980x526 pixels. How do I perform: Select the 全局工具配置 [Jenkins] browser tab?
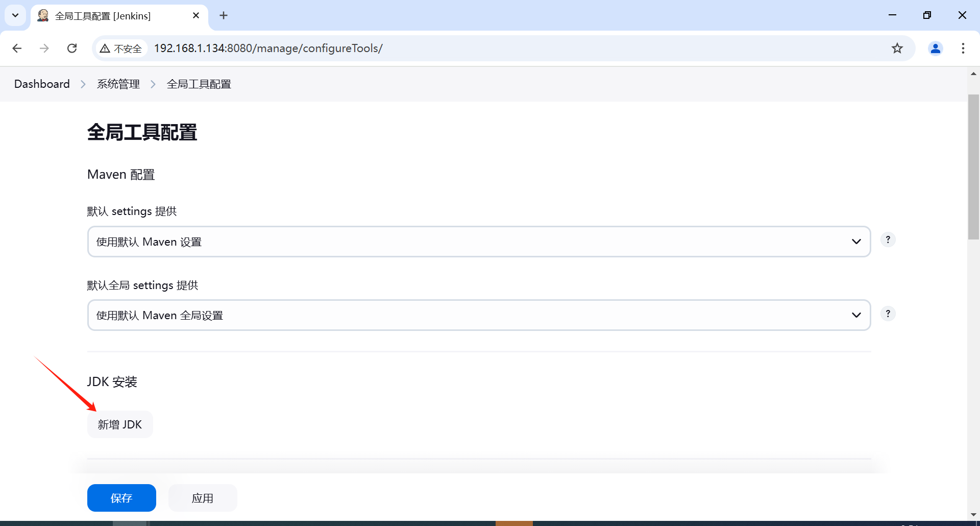[x=119, y=16]
